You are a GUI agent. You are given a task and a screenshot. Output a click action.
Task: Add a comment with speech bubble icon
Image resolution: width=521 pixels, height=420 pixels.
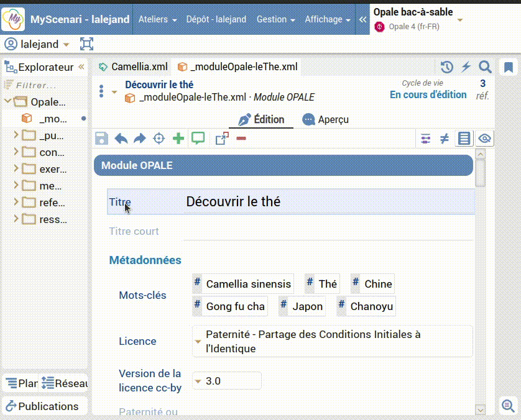click(x=198, y=139)
